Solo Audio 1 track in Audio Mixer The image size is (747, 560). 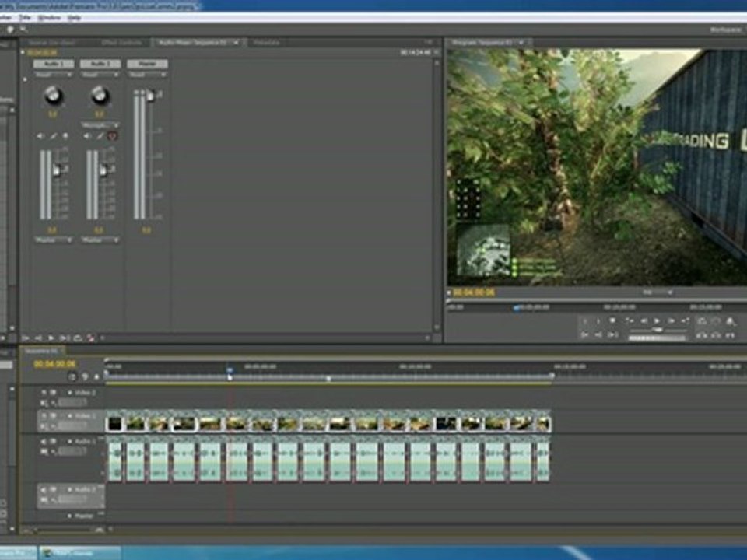click(54, 136)
